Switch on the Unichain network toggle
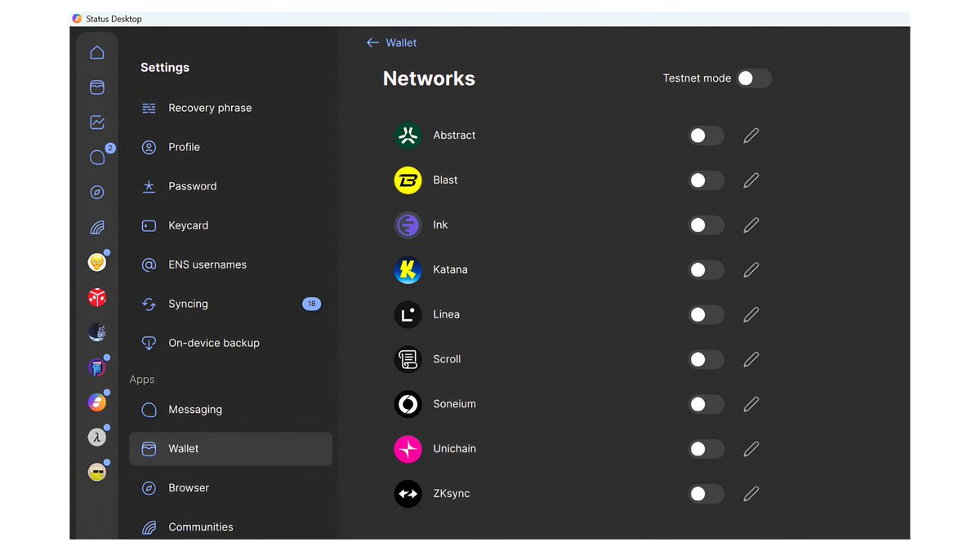The width and height of the screenshot is (980, 551). 706,449
